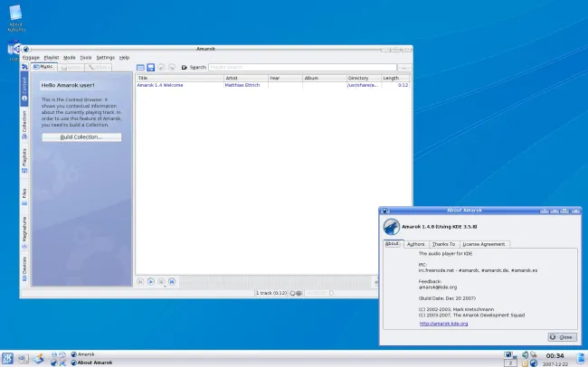
Task: Click the undo playlist icon
Action: click(x=161, y=67)
